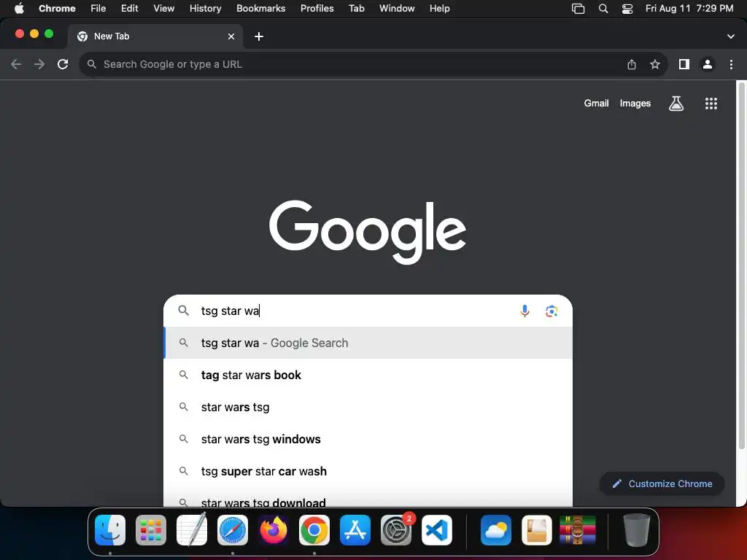Open the Images link
The image size is (747, 560).
click(x=635, y=104)
